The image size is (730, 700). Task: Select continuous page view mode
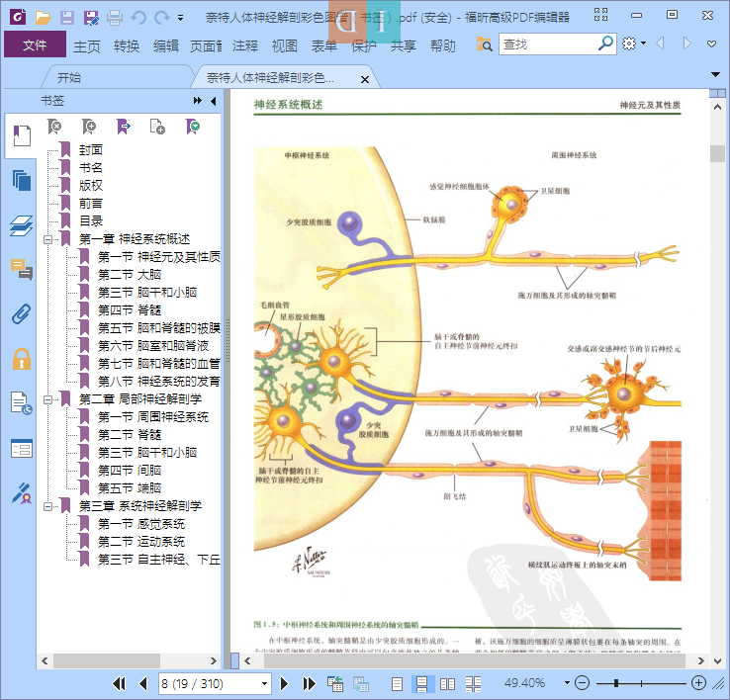pyautogui.click(x=421, y=684)
